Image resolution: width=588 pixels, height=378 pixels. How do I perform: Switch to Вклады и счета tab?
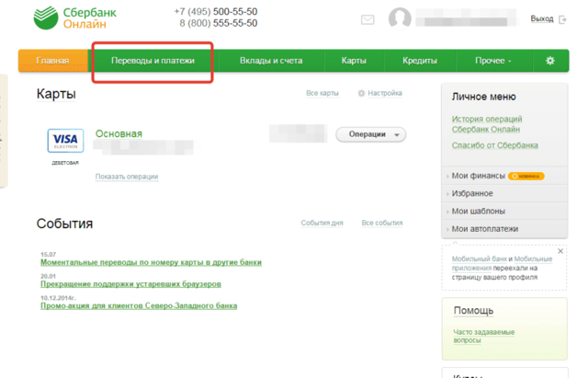coord(271,61)
